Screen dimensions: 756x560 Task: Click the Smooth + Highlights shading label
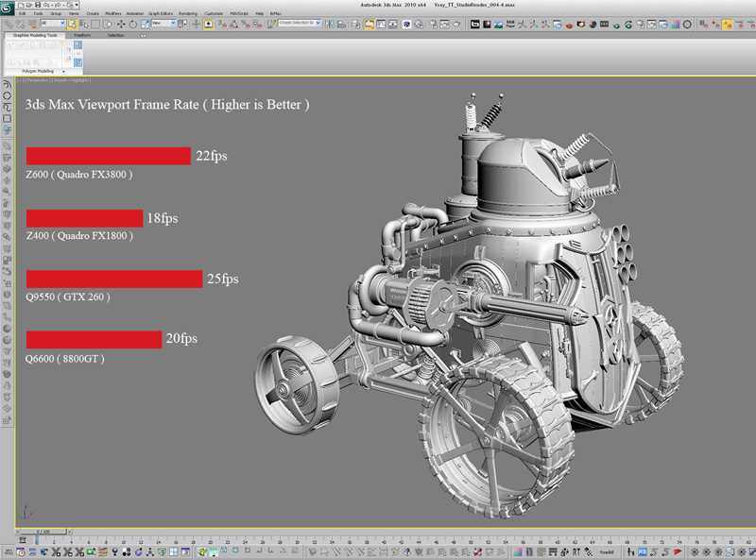[72, 80]
